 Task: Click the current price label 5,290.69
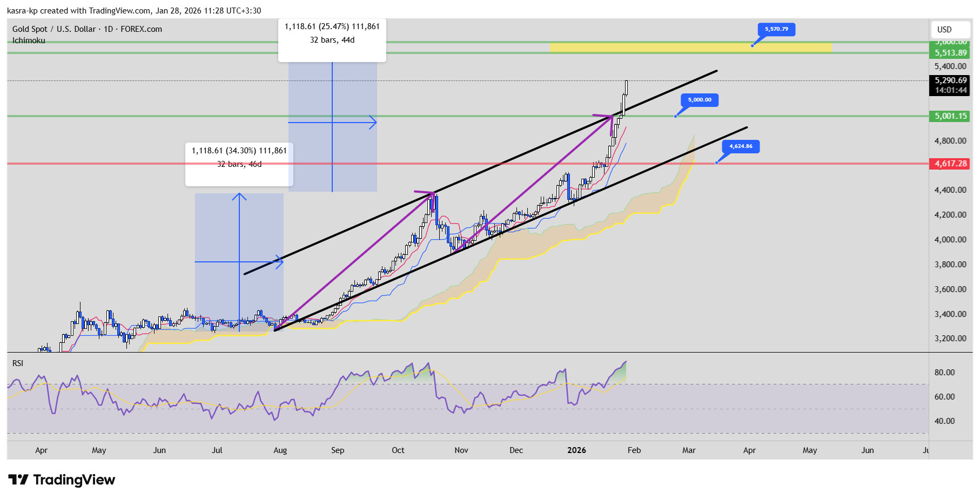tap(950, 80)
